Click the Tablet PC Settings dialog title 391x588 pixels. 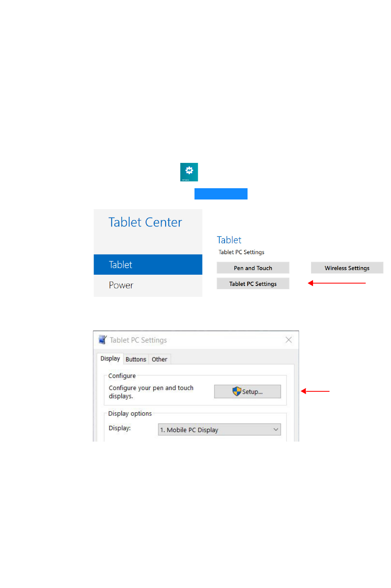[x=138, y=340]
